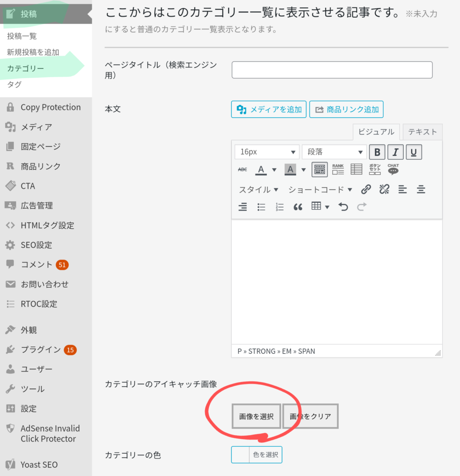Screen dimensions: 460x476
Task: Toggle bold formatting in editor
Action: pyautogui.click(x=377, y=152)
